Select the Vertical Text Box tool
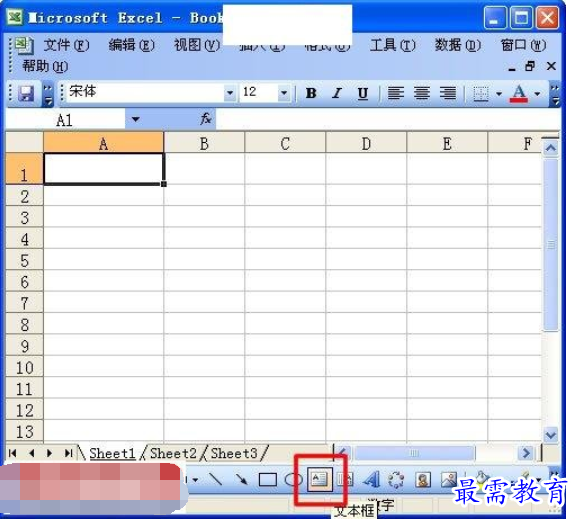576x523 pixels. 345,479
